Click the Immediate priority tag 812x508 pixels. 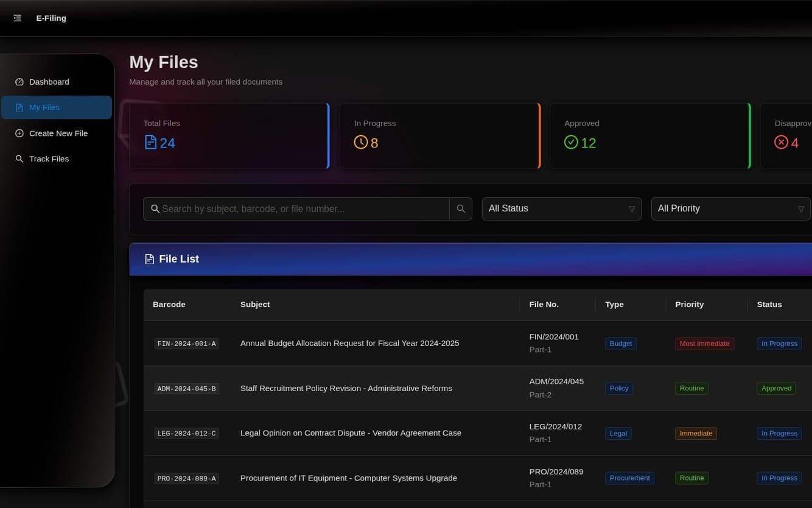pyautogui.click(x=696, y=434)
